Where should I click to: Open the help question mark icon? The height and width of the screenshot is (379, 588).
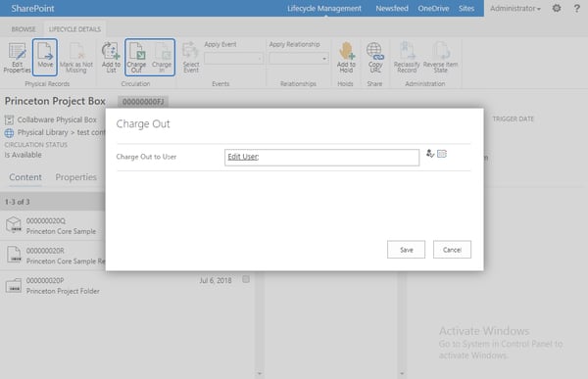click(577, 8)
